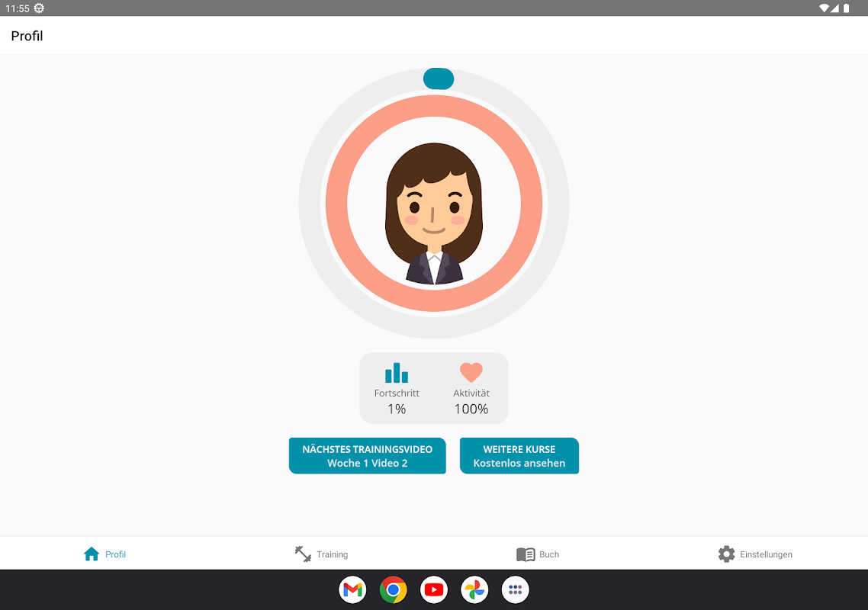
Task: Tap the Fortschritt label
Action: click(x=397, y=393)
